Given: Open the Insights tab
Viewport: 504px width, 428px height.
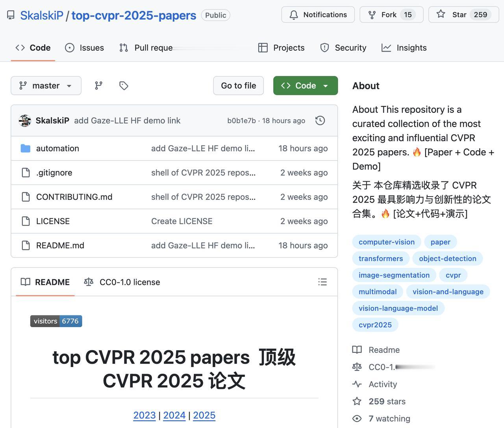Looking at the screenshot, I should tap(404, 48).
